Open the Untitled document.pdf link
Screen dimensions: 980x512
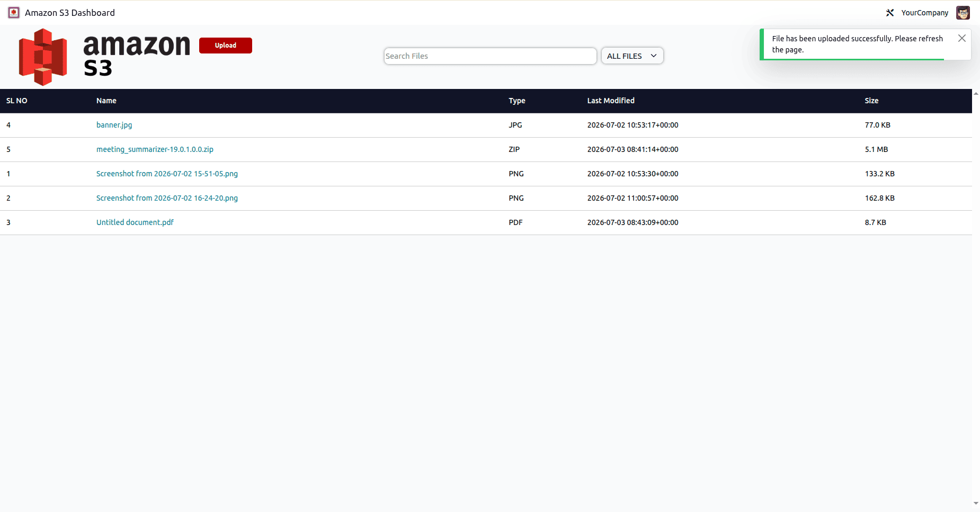pos(135,222)
